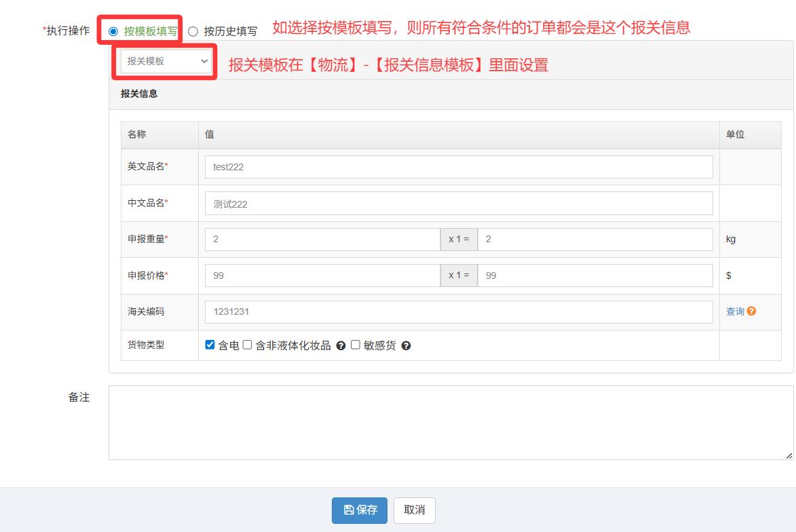Click help icon after 含非液体化妆品
796x532 pixels.
click(x=341, y=346)
